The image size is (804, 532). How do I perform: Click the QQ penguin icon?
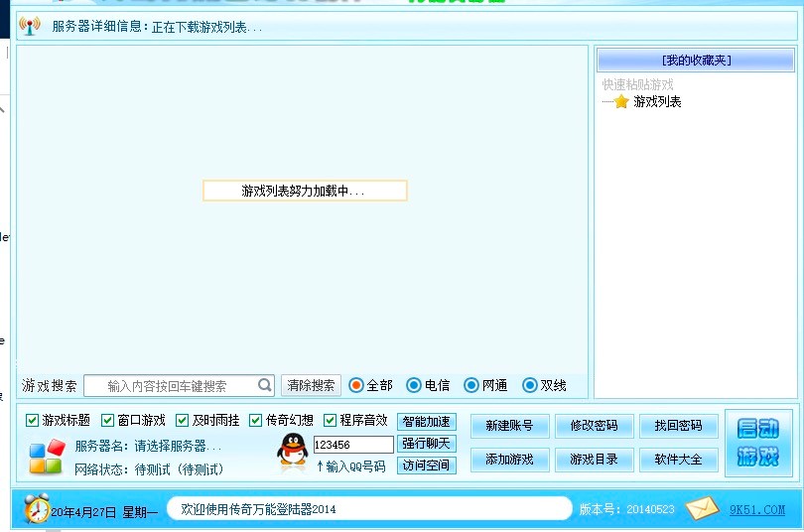pyautogui.click(x=292, y=450)
